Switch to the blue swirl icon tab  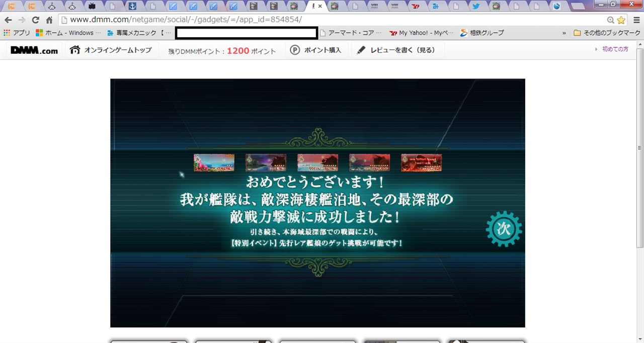[557, 7]
